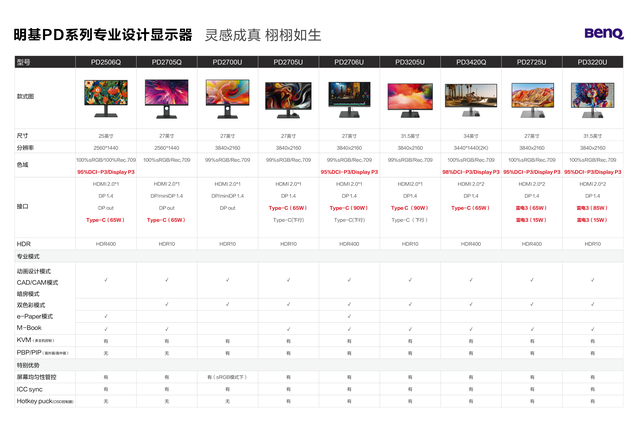Click the 双色彩模式 row label
This screenshot has height=424, width=640.
(x=31, y=305)
